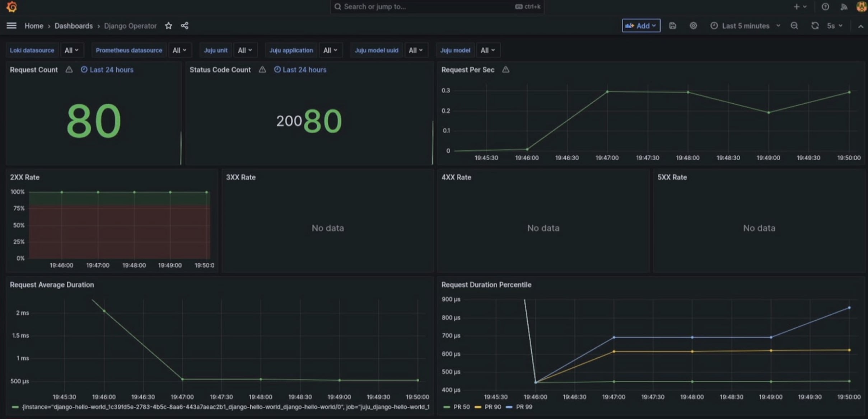Click the Juju model uuid variable label
The width and height of the screenshot is (868, 419).
pyautogui.click(x=377, y=50)
